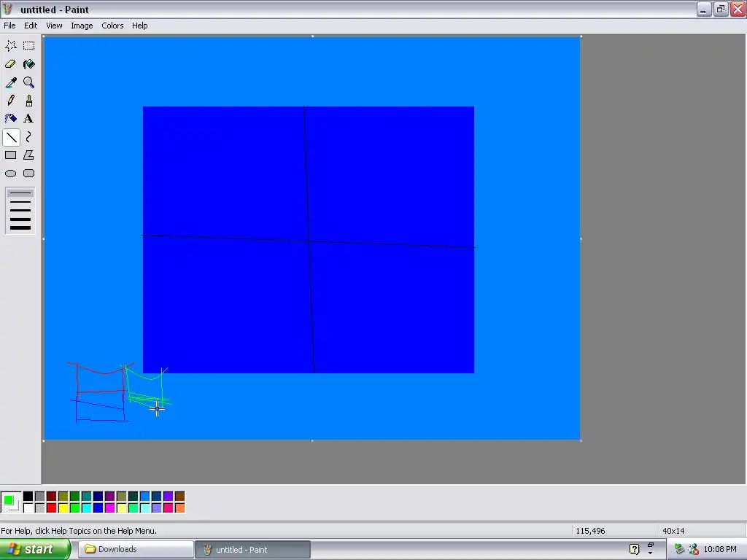This screenshot has width=747, height=560.
Task: Select the Pencil tool
Action: (x=11, y=101)
